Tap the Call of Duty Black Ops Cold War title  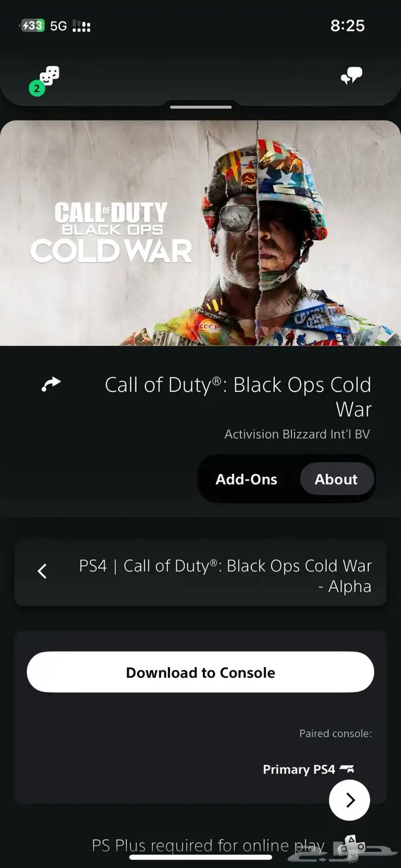pos(238,397)
